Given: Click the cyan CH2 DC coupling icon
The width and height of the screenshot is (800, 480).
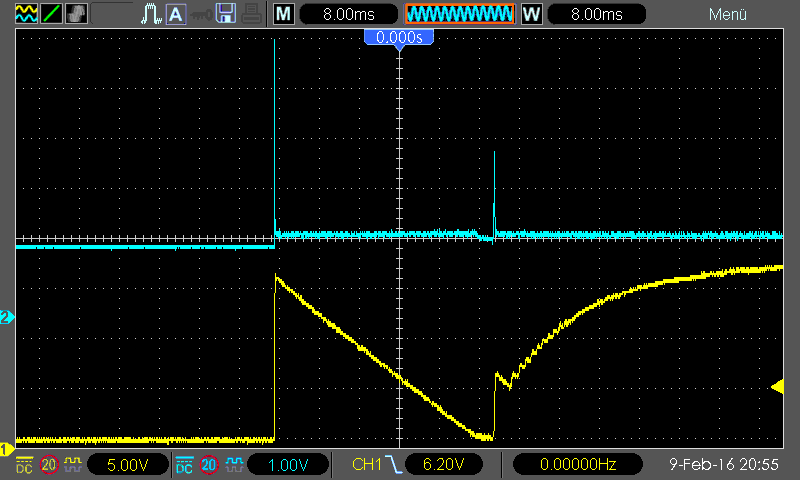Looking at the screenshot, I should tap(184, 465).
